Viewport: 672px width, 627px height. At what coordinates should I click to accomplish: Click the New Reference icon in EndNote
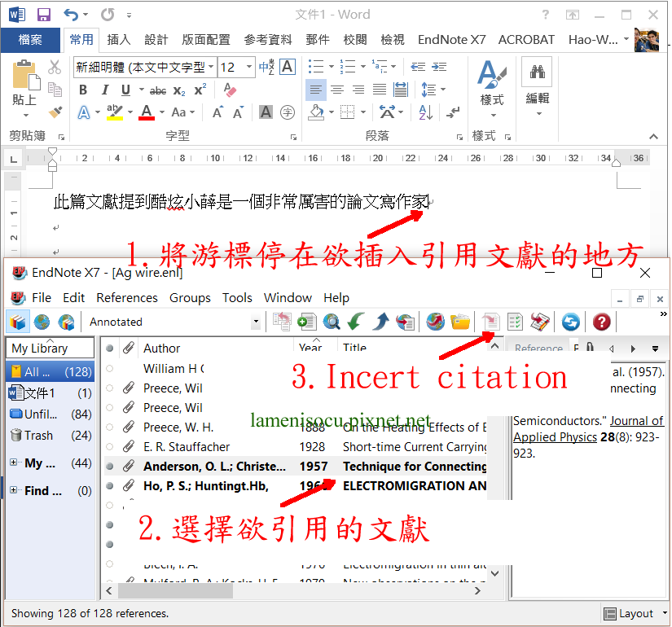pyautogui.click(x=306, y=322)
